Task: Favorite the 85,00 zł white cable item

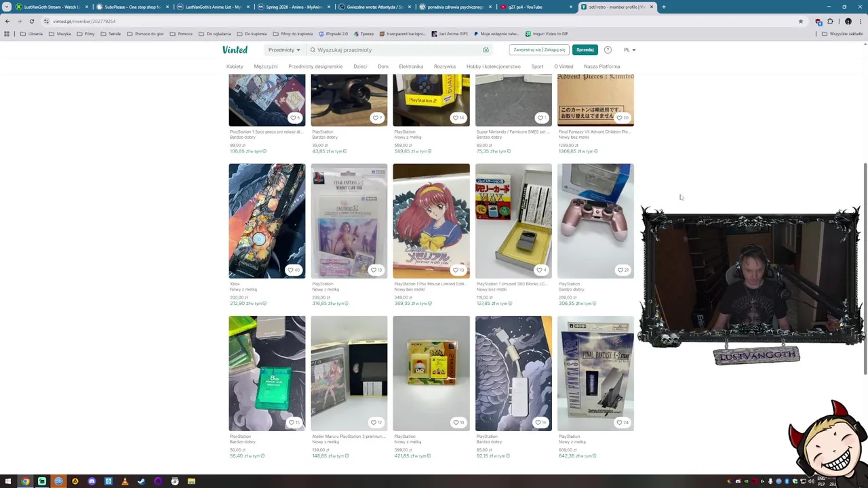Action: tap(540, 422)
